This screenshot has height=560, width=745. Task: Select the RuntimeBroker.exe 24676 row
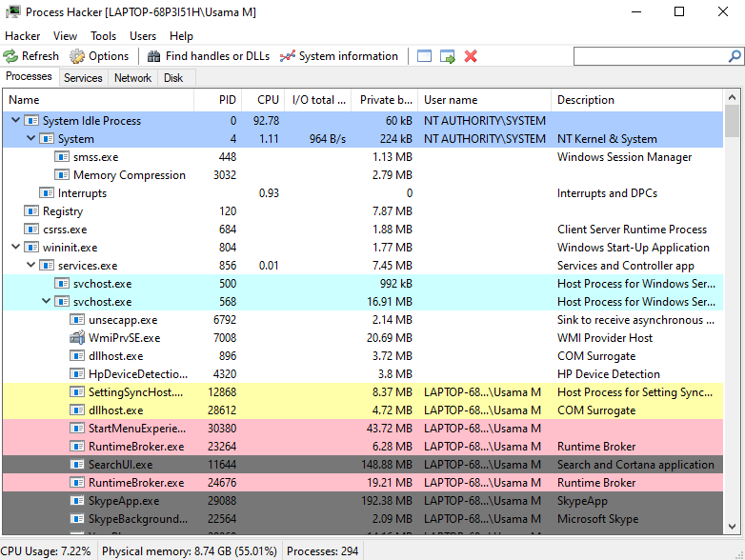pyautogui.click(x=363, y=483)
